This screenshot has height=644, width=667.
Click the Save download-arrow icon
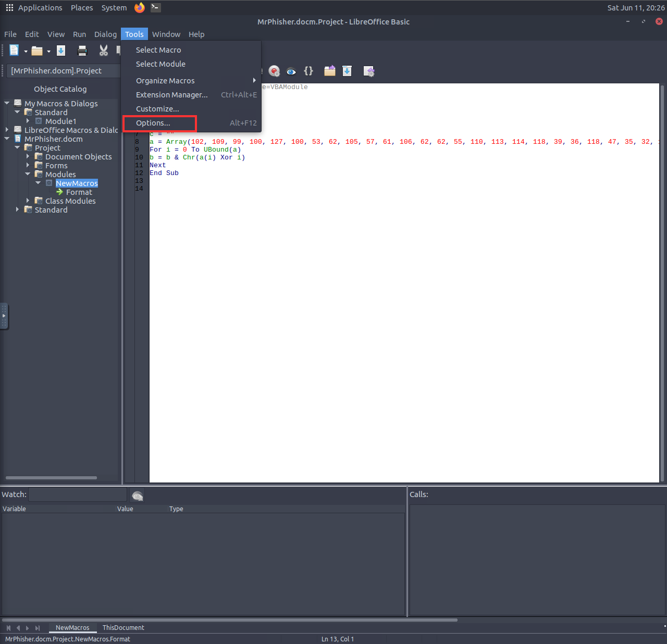tap(61, 51)
